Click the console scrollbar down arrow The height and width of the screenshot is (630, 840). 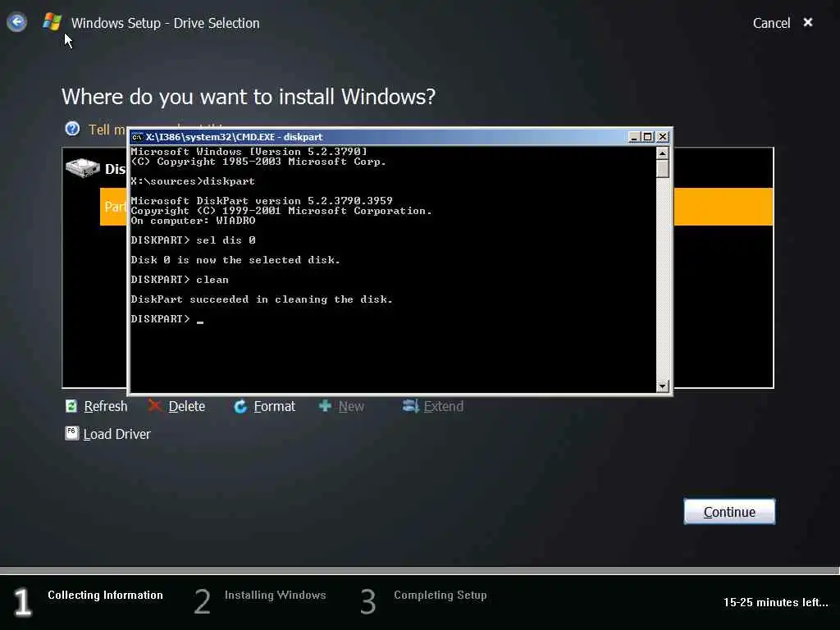click(663, 386)
